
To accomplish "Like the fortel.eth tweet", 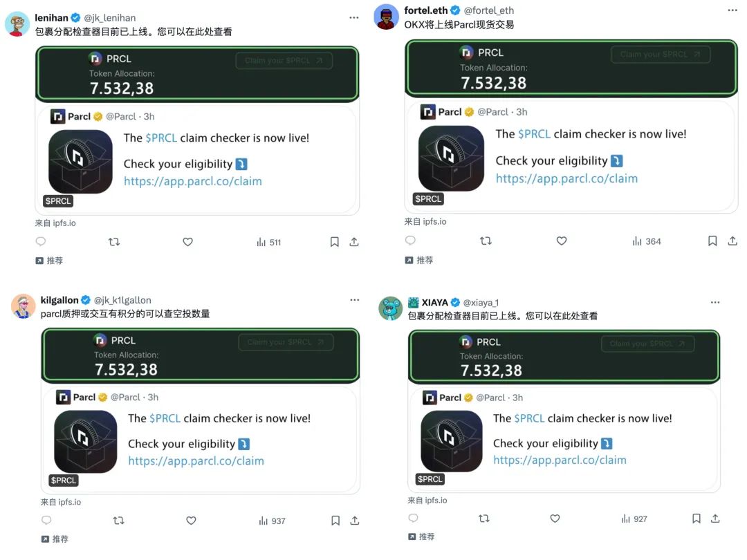I will point(562,241).
